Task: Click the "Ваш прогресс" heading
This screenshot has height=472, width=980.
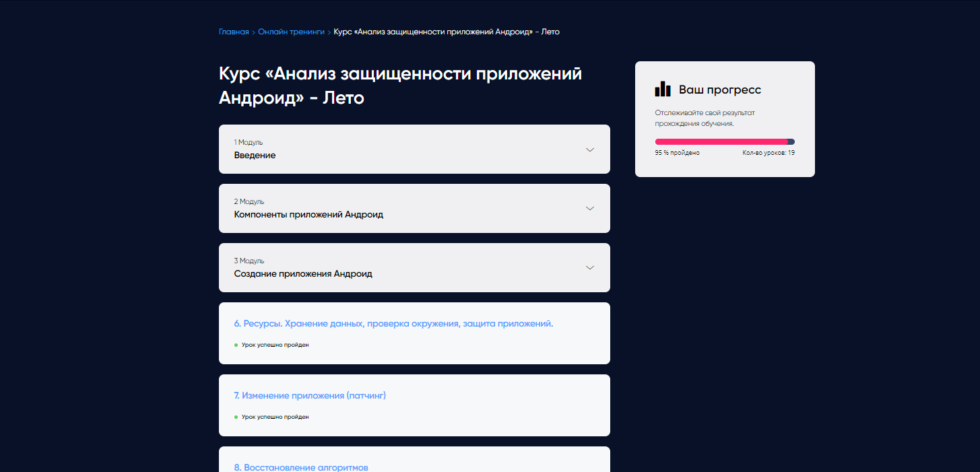Action: pyautogui.click(x=721, y=89)
